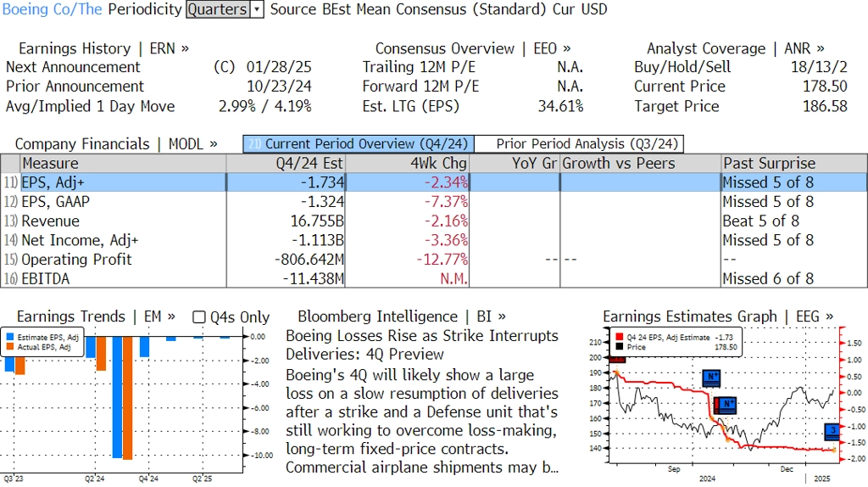Click Target Price value 186.58
The image size is (868, 487).
click(x=825, y=106)
